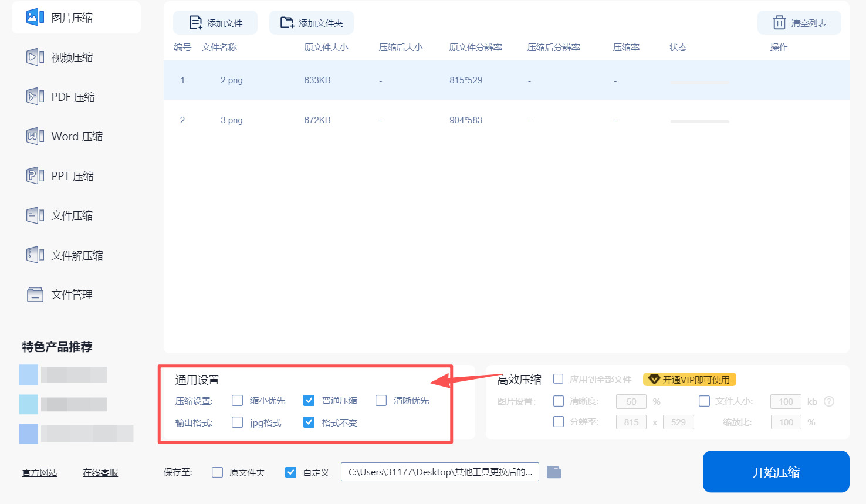Click the 原文件大小 column header
866x504 pixels.
point(326,48)
